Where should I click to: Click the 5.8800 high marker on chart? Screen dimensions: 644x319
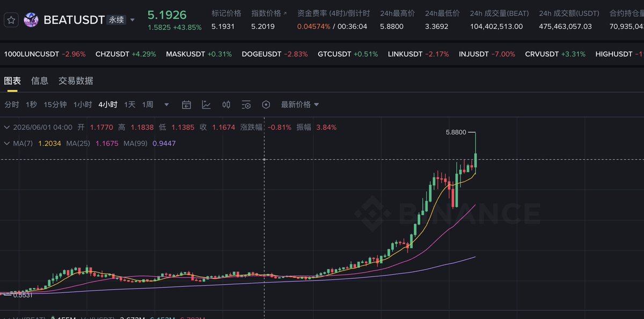456,131
